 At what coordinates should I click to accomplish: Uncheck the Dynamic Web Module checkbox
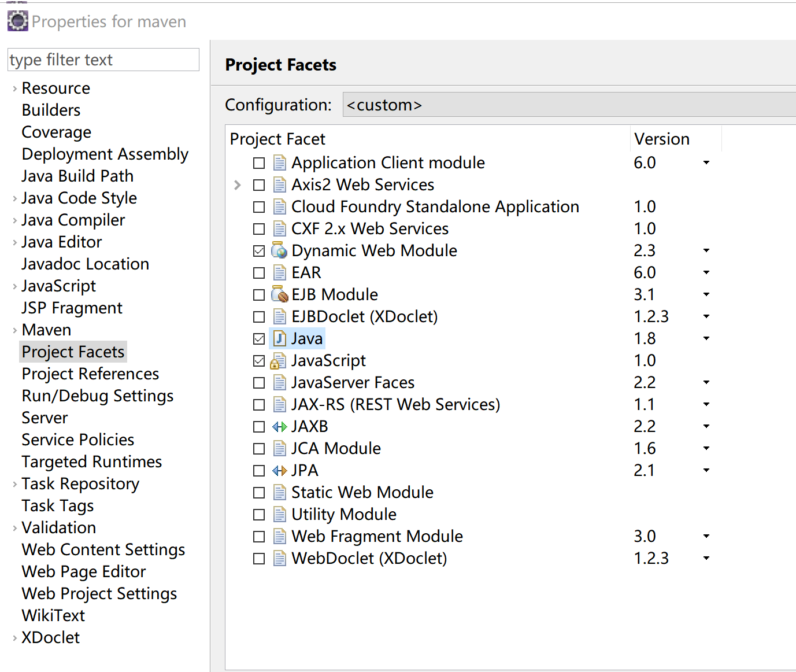[259, 251]
